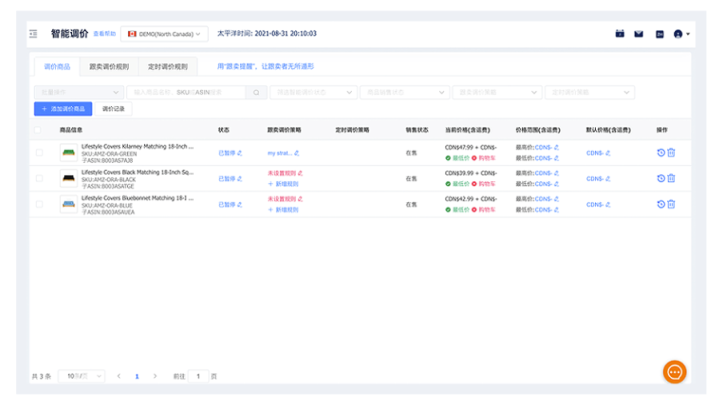Check the select-all checkbox in the table header
Viewport: 719px width, 405px height.
pos(39,130)
